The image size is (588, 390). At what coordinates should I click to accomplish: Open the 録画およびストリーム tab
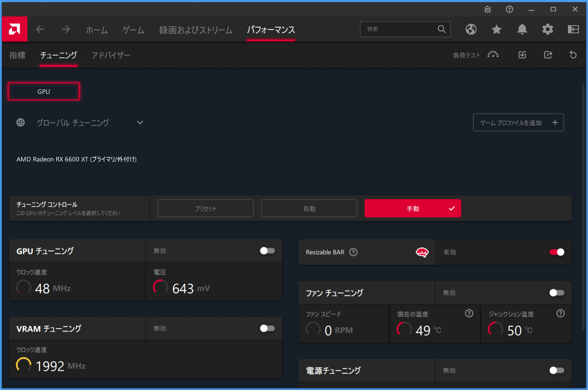click(196, 30)
